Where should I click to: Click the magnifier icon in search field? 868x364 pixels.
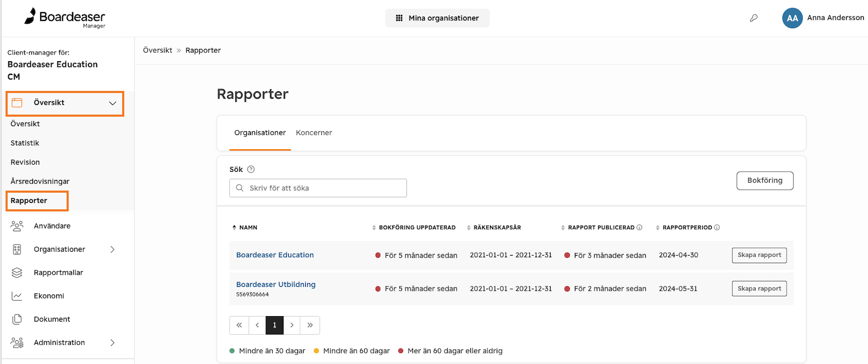click(x=240, y=188)
